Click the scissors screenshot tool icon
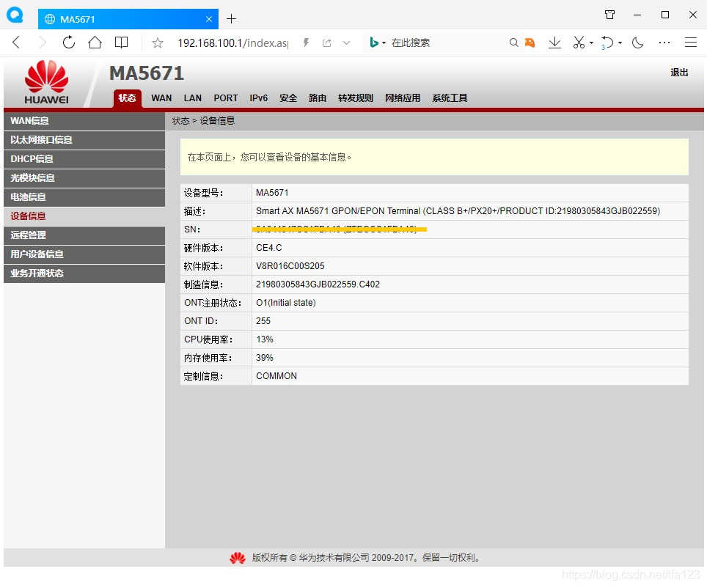The height and width of the screenshot is (588, 707). tap(579, 43)
